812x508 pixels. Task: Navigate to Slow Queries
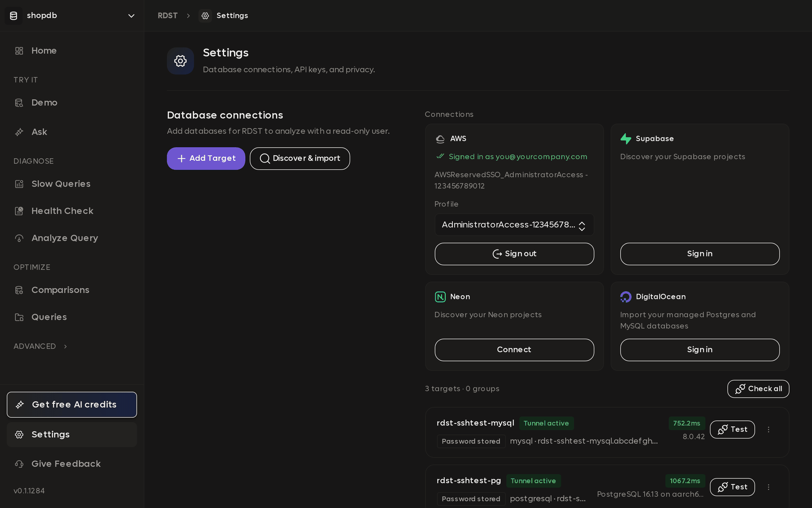[72, 184]
